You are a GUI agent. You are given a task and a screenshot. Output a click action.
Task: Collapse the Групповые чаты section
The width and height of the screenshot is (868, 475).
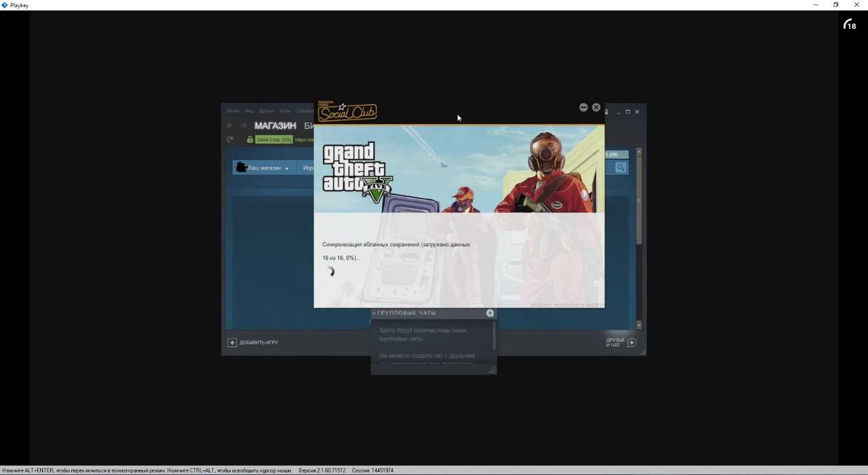374,313
